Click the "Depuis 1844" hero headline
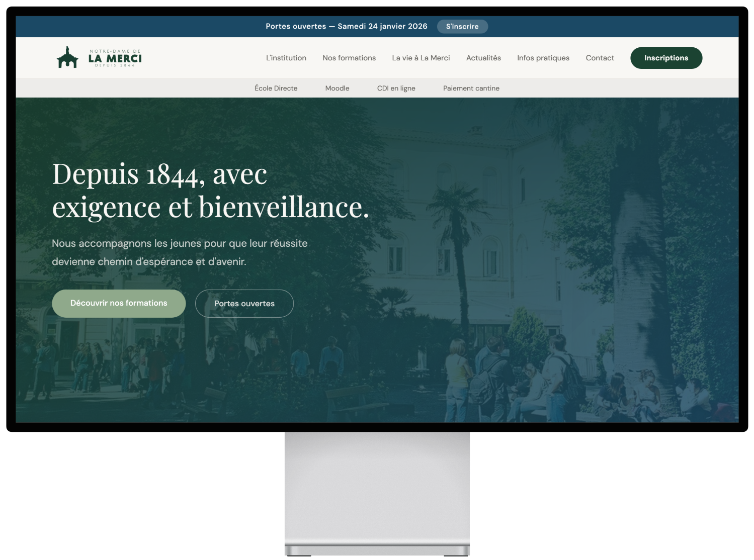The height and width of the screenshot is (560, 754). point(210,191)
